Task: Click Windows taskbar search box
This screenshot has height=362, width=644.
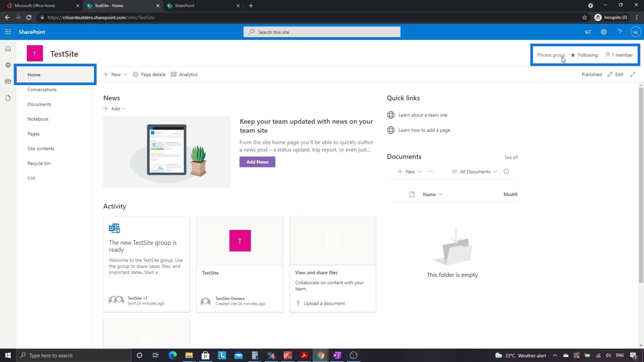Action: coord(74,355)
